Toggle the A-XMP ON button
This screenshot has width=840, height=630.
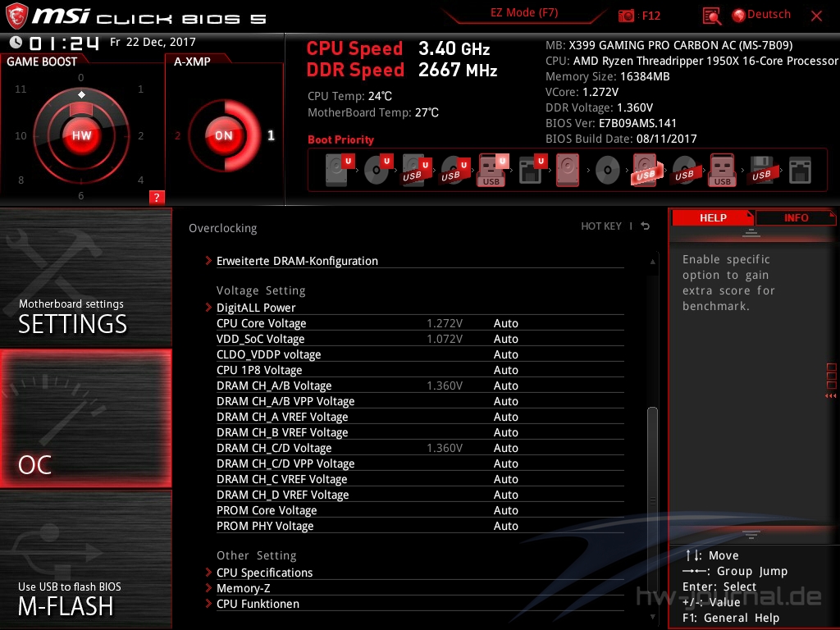point(224,135)
